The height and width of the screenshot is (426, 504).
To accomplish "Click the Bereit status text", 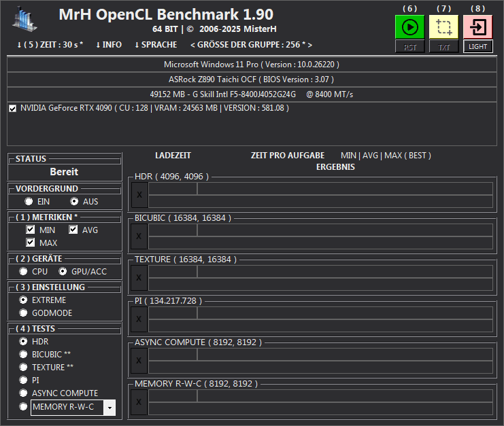I will (x=64, y=172).
